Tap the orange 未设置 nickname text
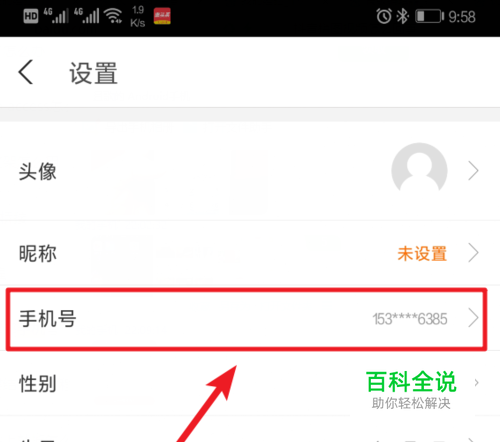 click(422, 253)
